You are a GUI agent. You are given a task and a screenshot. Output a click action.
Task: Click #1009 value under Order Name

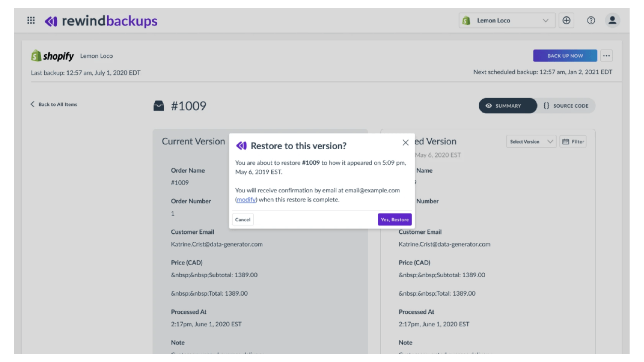[x=180, y=183]
